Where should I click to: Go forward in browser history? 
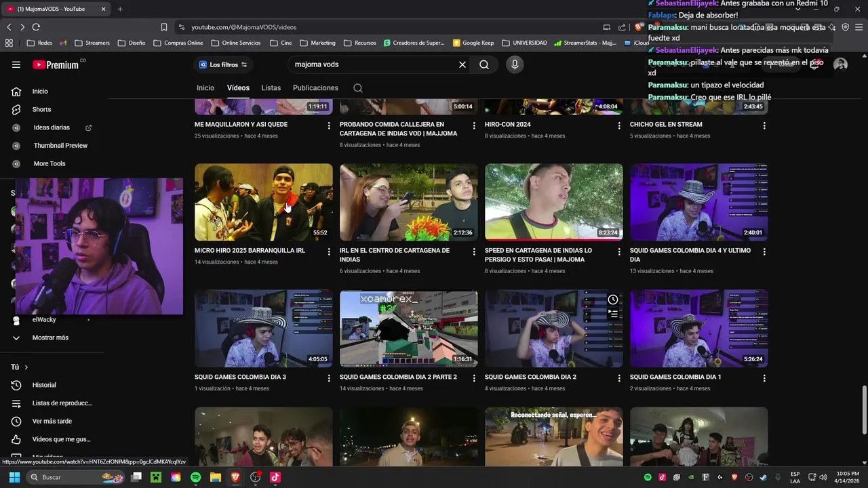point(22,27)
